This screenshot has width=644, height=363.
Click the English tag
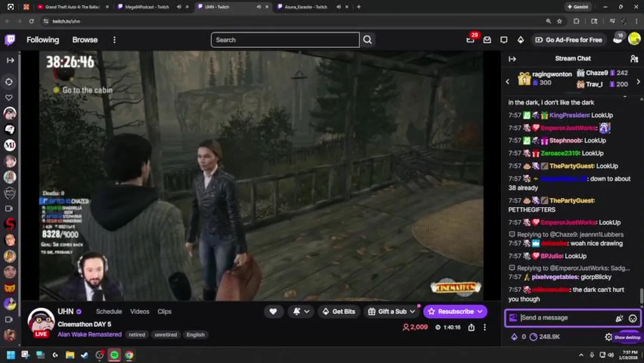coord(196,335)
